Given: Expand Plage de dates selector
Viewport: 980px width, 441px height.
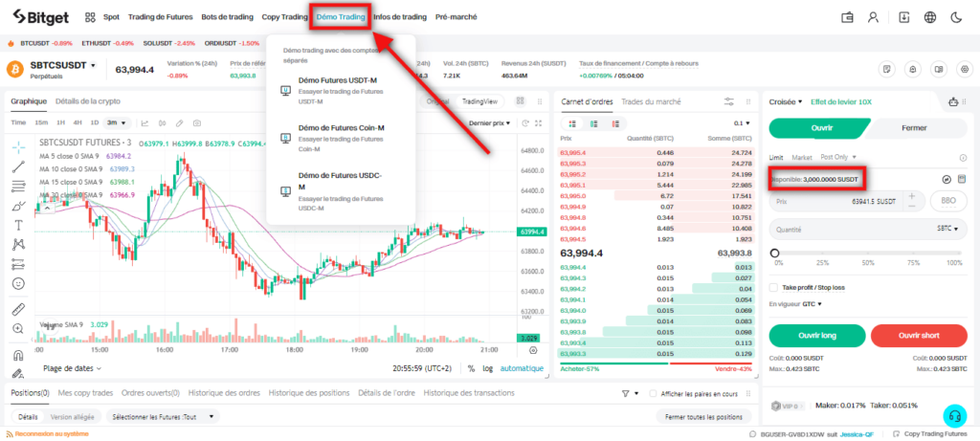Looking at the screenshot, I should click(x=72, y=368).
